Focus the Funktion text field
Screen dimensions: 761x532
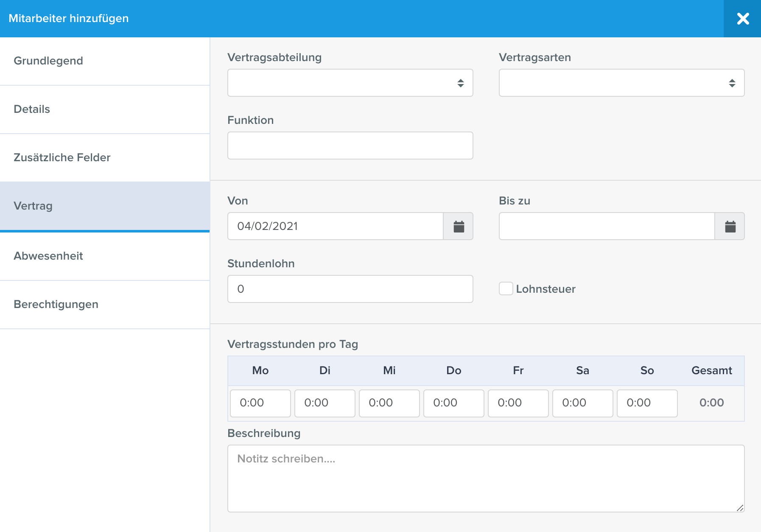click(350, 146)
